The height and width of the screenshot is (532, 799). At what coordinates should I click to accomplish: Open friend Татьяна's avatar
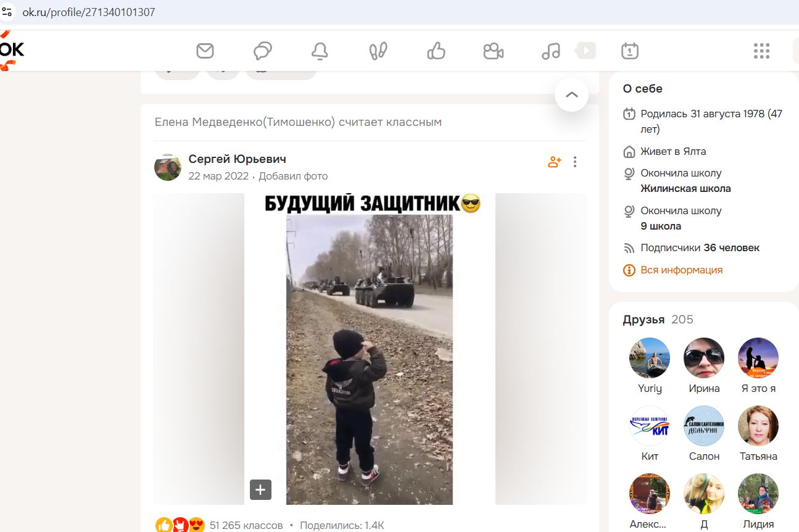pos(758,426)
